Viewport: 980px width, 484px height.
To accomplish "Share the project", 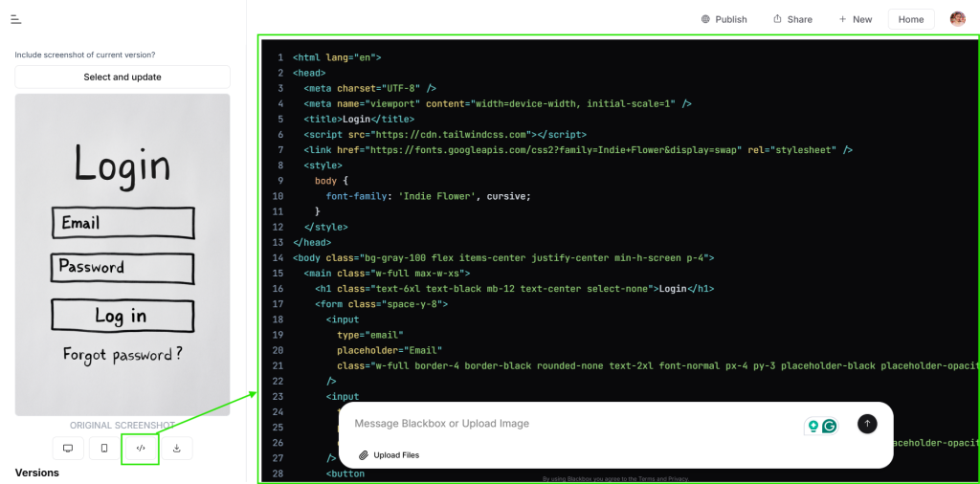I will 792,19.
